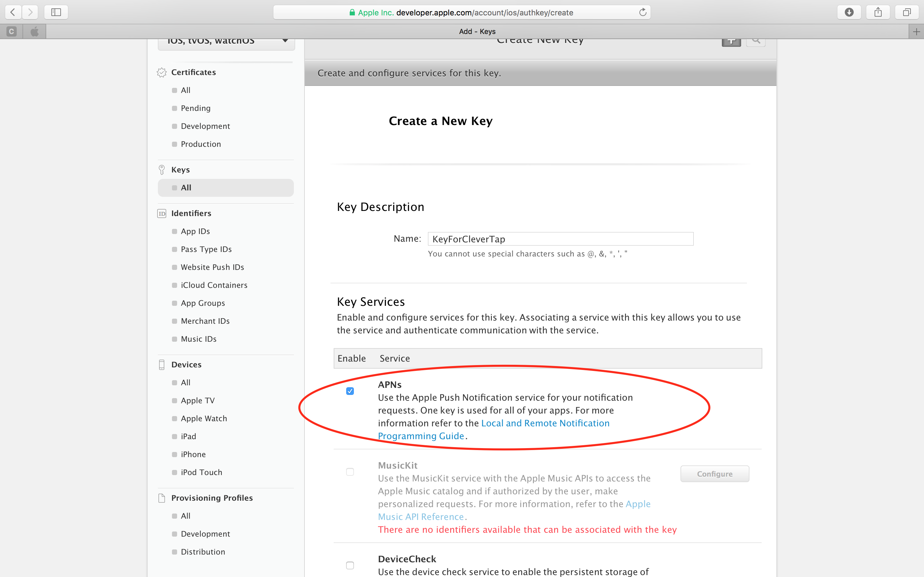Reload the page using the refresh icon

click(x=643, y=12)
